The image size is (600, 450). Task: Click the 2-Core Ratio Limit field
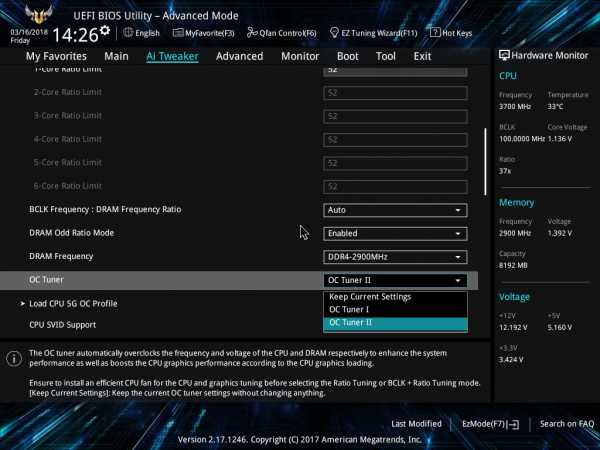pos(395,93)
